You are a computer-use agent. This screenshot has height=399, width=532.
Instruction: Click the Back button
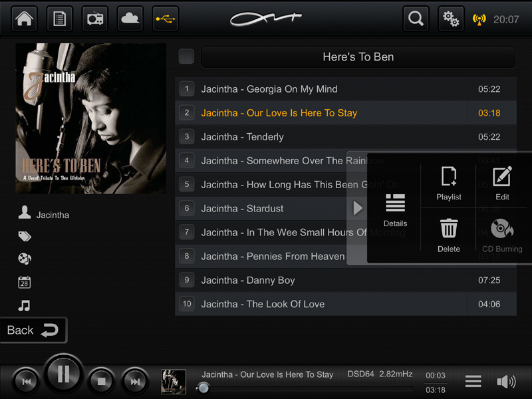tap(33, 330)
